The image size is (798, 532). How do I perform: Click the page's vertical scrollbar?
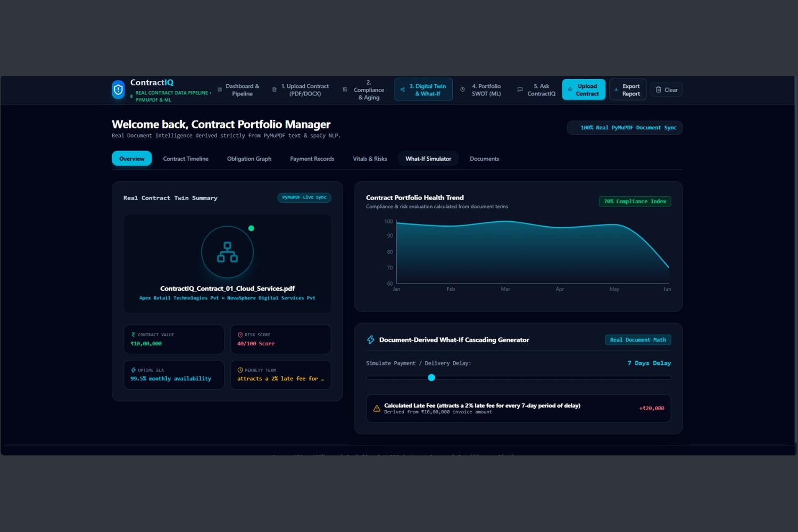(x=796, y=259)
